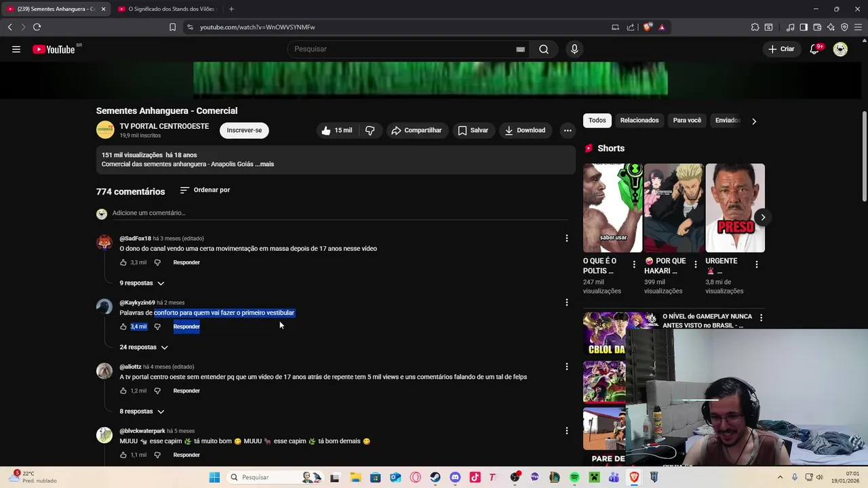The image size is (868, 488).
Task: Open options menu for @aliottz comment
Action: 567,367
